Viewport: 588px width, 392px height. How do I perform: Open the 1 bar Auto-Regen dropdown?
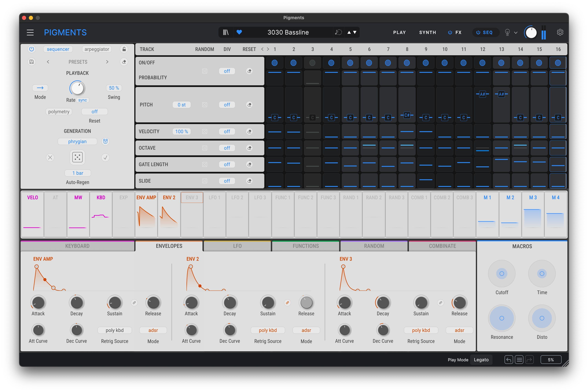point(77,173)
